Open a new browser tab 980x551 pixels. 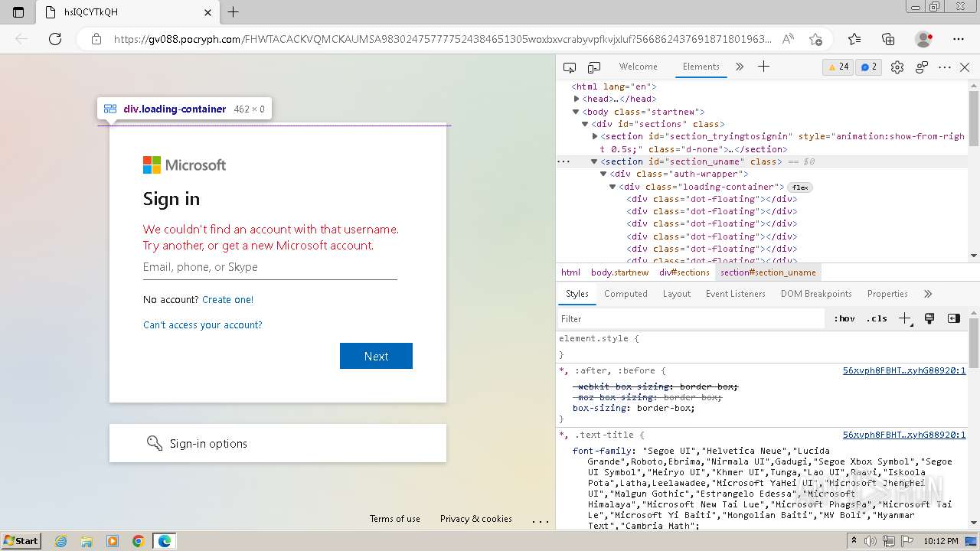click(x=234, y=11)
